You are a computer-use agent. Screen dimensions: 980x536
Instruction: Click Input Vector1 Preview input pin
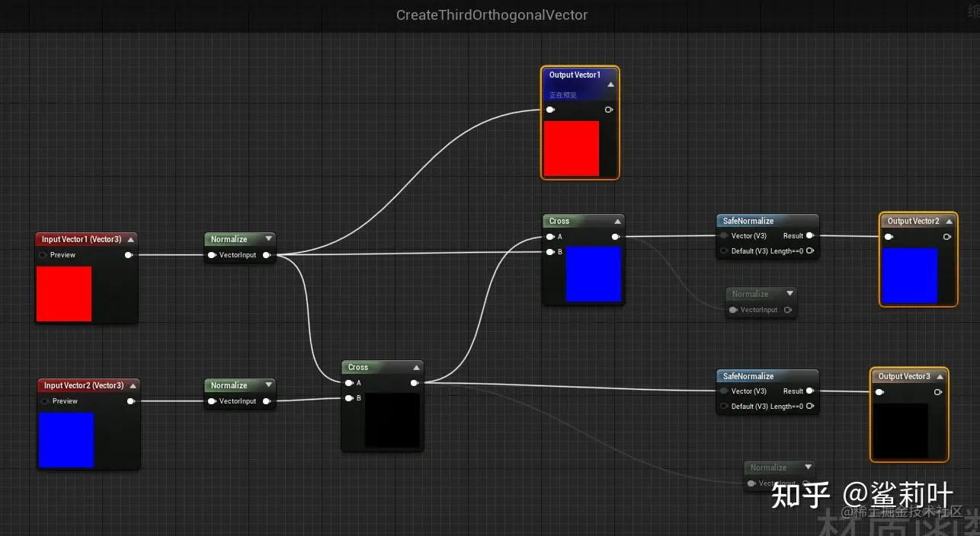coord(43,255)
